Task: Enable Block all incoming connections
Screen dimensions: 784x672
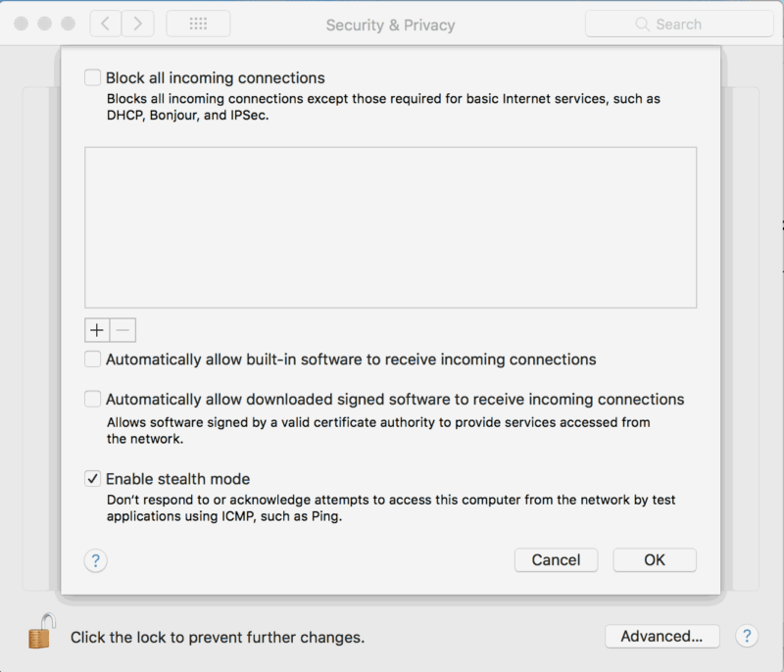Action: (92, 78)
